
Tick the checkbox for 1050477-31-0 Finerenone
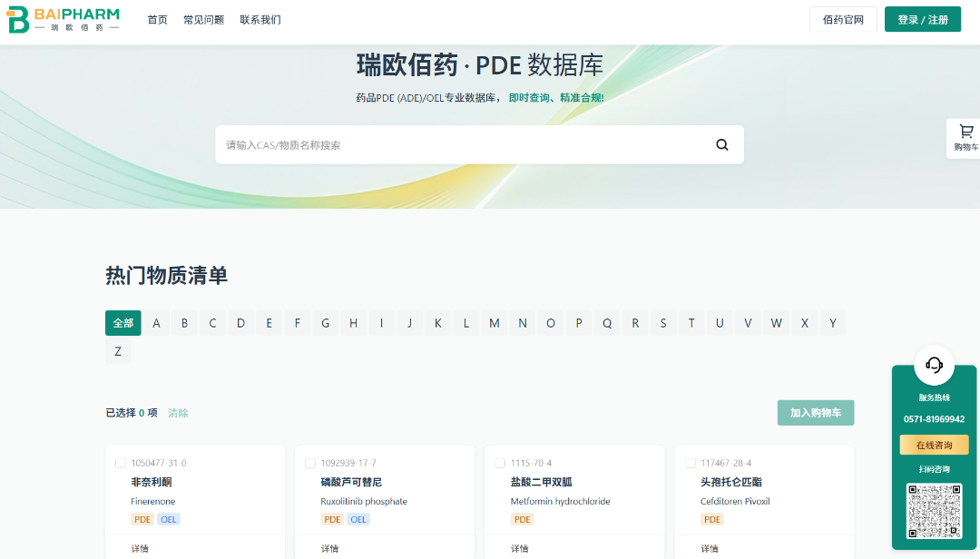tap(121, 464)
